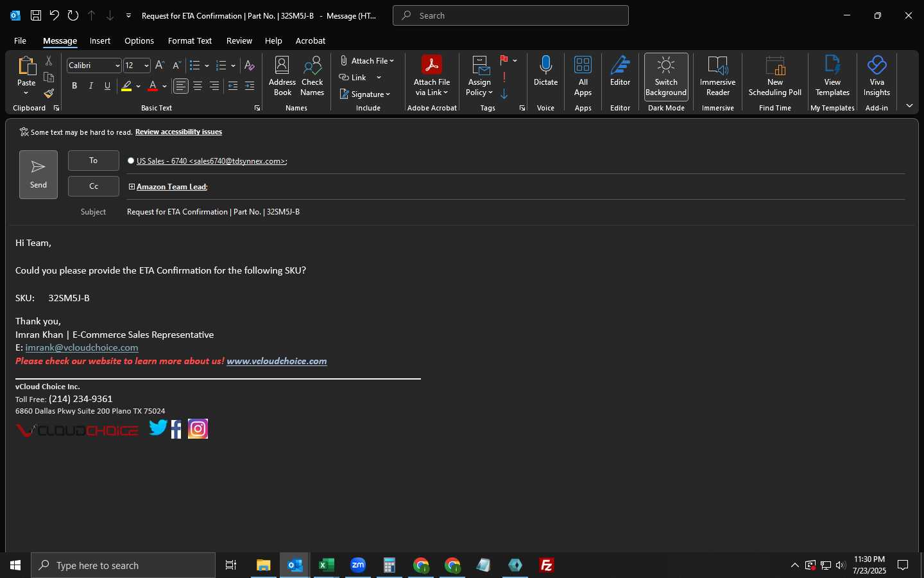Viewport: 924px width, 578px height.
Task: Decrease font size with small A
Action: tap(176, 66)
